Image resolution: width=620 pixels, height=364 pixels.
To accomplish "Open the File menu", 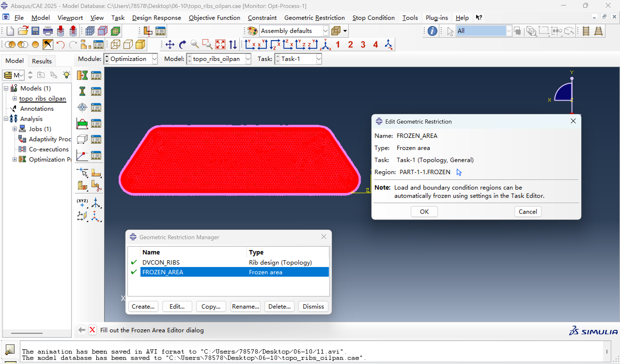I will [x=19, y=18].
